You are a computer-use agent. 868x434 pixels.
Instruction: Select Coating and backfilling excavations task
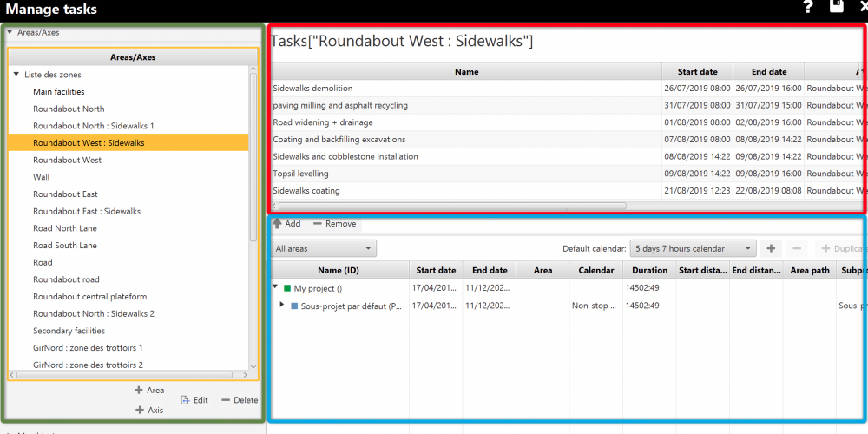(x=568, y=140)
